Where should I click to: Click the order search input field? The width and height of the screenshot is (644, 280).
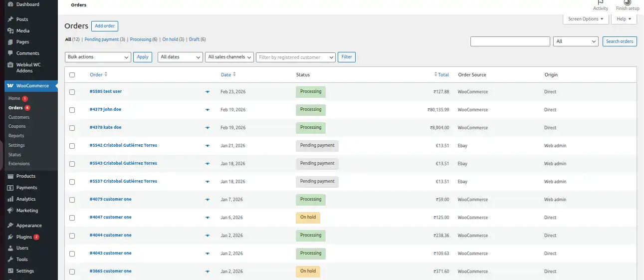510,41
